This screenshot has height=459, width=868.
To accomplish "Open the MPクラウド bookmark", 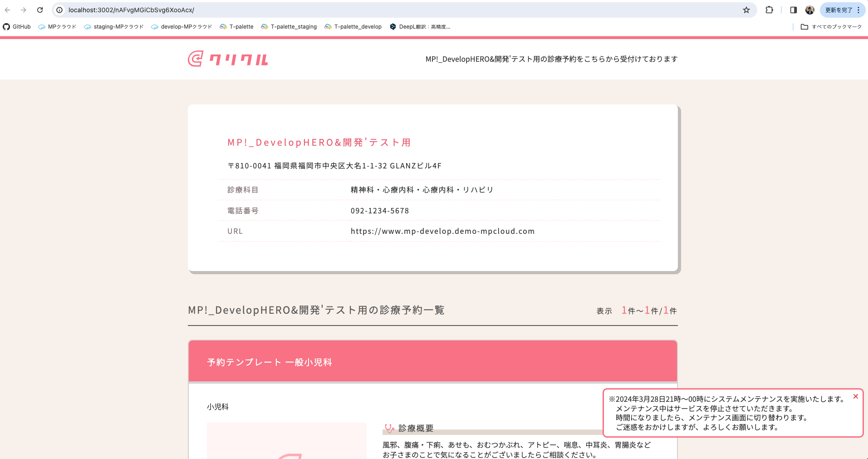I will (x=57, y=27).
